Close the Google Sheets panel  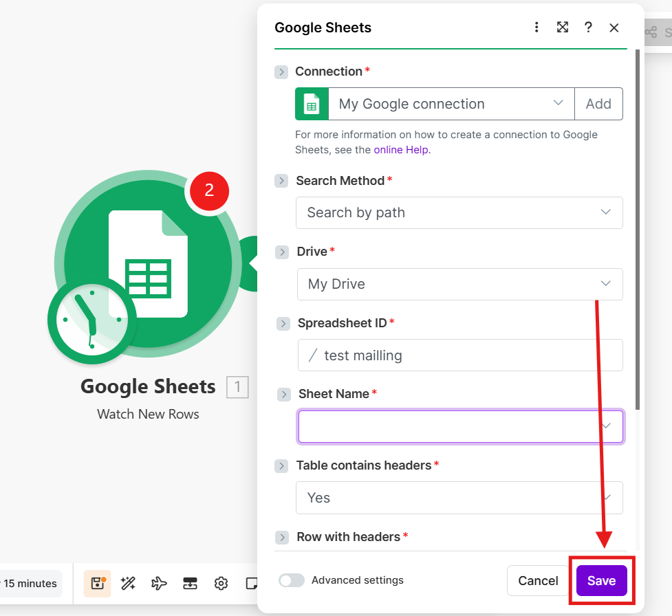[x=614, y=28]
